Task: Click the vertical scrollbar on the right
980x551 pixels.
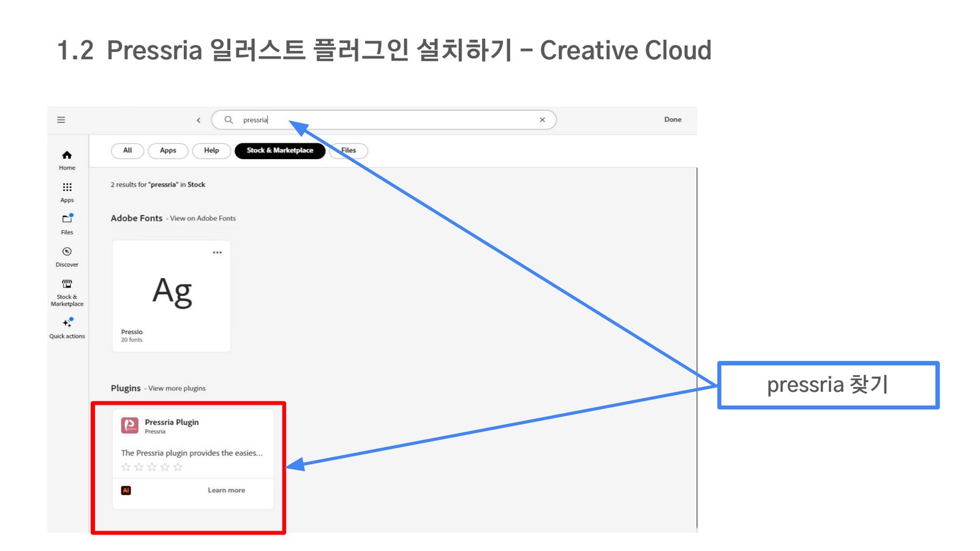Action: pos(697,347)
